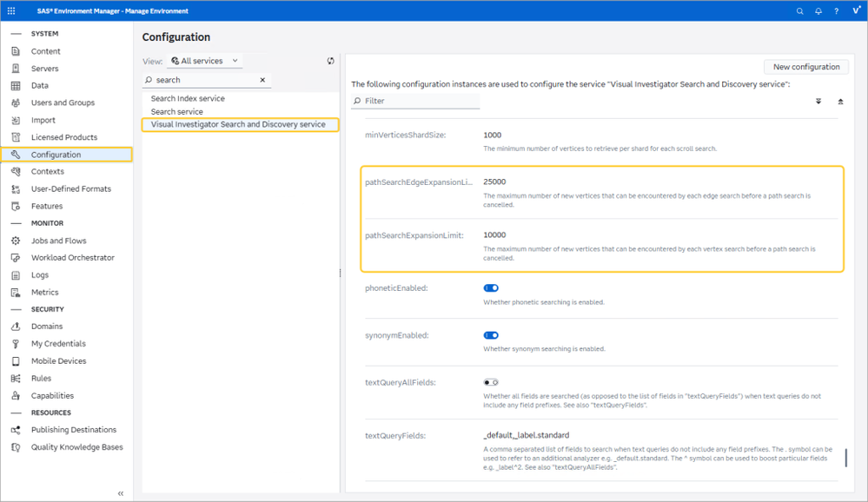Click the New configuration button
Image resolution: width=868 pixels, height=502 pixels.
806,67
